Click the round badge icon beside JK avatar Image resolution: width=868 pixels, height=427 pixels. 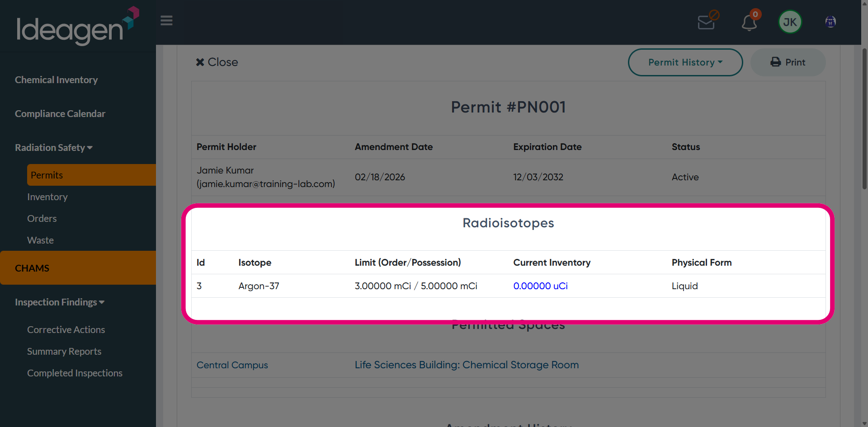point(830,22)
